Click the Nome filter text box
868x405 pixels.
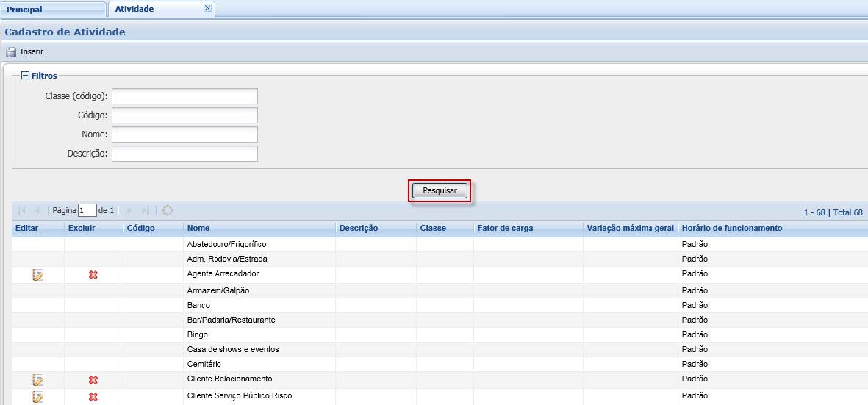click(x=184, y=135)
